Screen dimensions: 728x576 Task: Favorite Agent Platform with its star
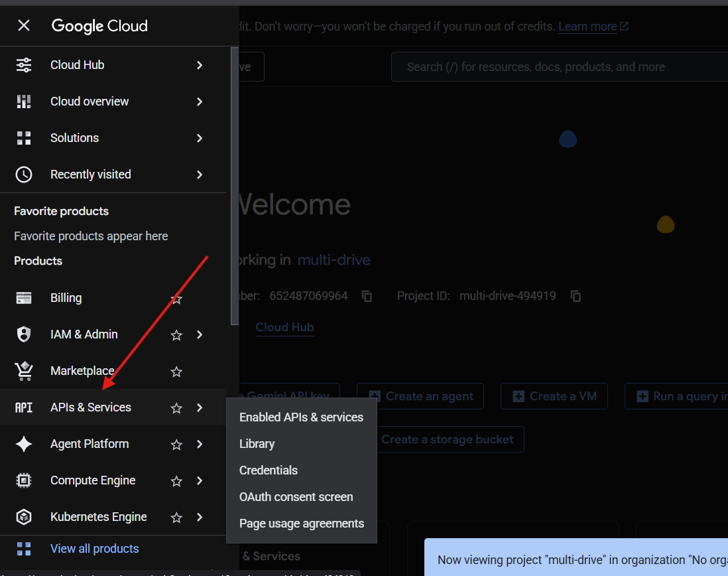[x=176, y=445]
